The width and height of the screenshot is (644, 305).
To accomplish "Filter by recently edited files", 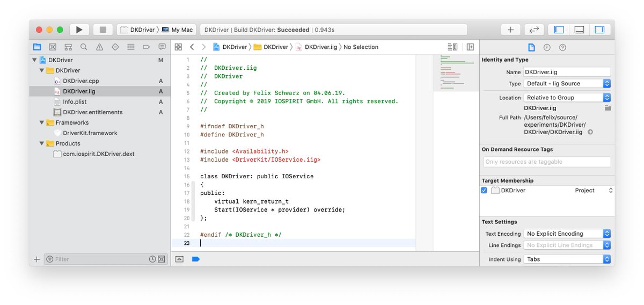I will (x=152, y=259).
